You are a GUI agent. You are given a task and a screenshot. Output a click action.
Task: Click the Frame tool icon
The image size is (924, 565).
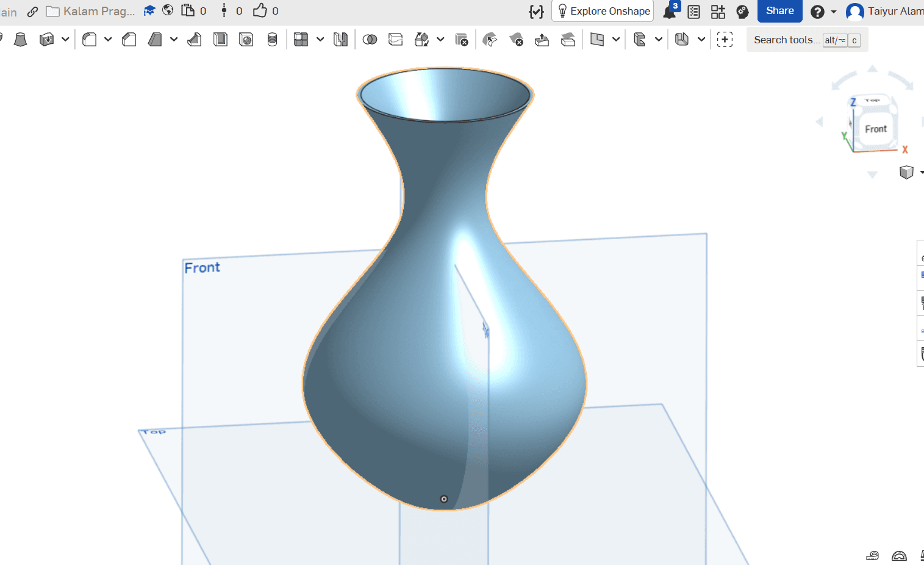coord(639,40)
